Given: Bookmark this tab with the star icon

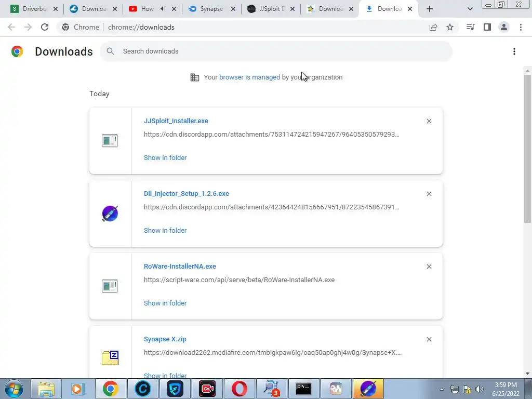Looking at the screenshot, I should click(450, 27).
